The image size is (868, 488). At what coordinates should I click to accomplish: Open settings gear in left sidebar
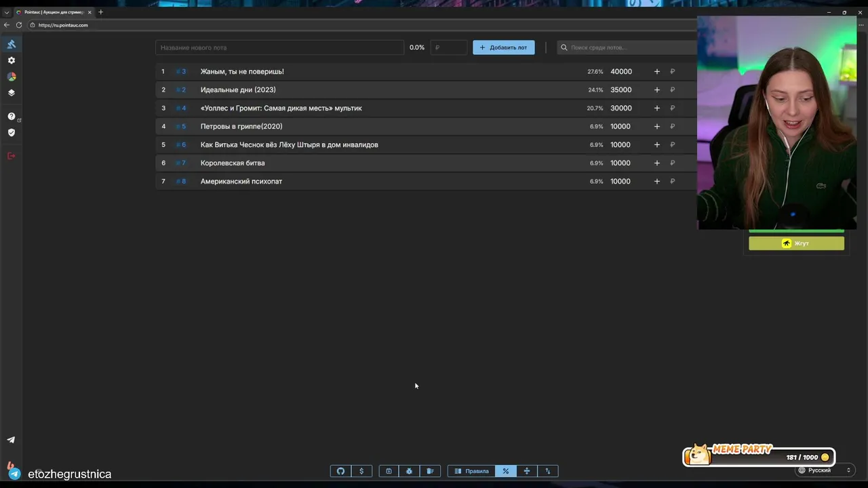tap(11, 60)
